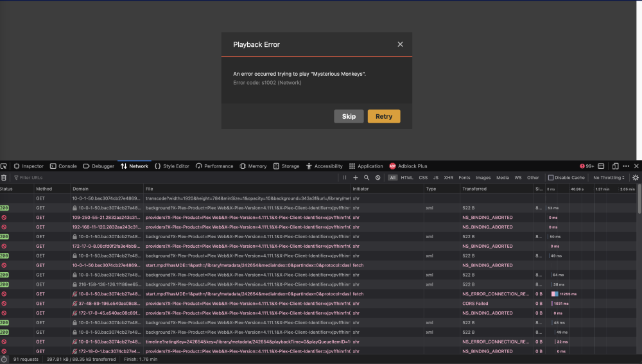Open the Debugger tab
This screenshot has height=364, width=642.
[x=99, y=166]
